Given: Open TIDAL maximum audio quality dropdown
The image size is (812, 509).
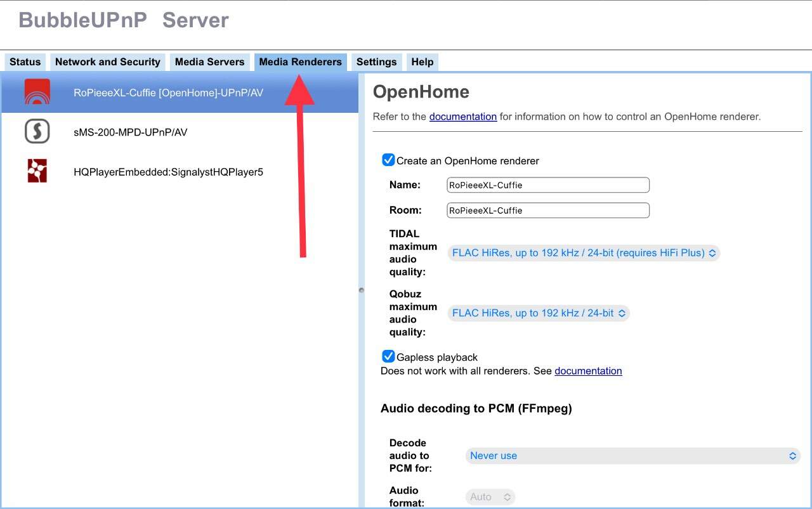Looking at the screenshot, I should point(584,253).
